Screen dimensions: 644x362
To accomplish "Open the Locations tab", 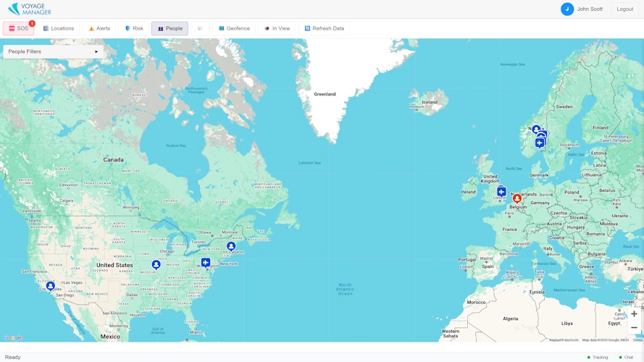I will (58, 29).
